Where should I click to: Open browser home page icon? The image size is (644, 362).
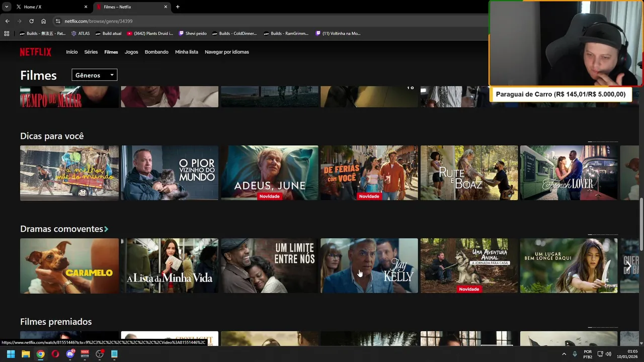(x=44, y=21)
